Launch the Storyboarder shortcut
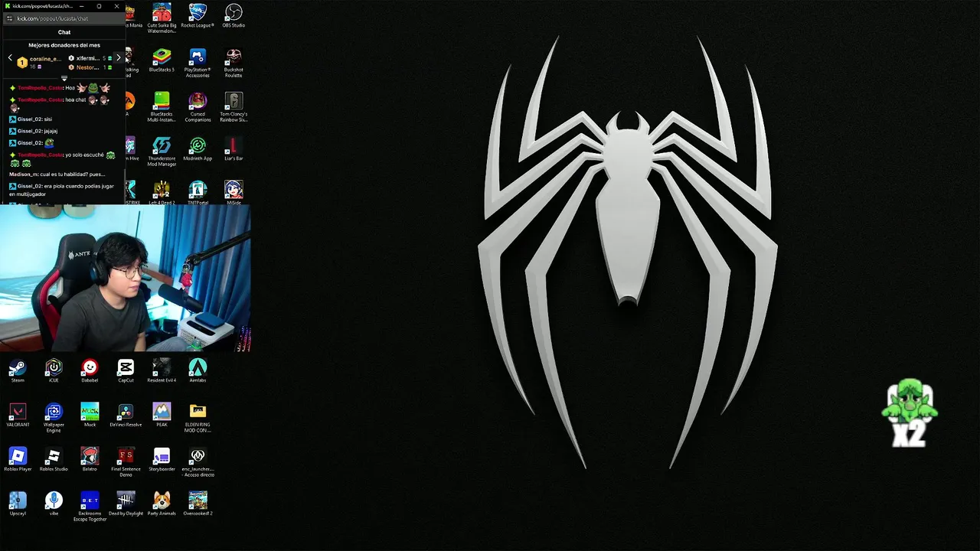 point(162,460)
